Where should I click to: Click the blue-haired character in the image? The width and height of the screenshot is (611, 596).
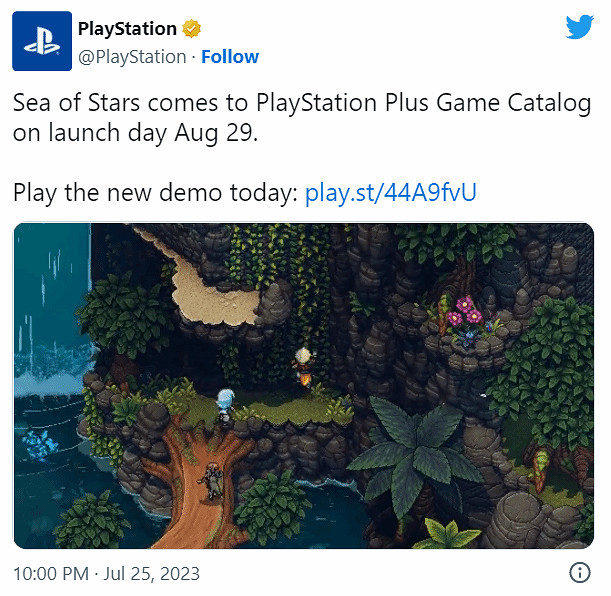(x=225, y=406)
